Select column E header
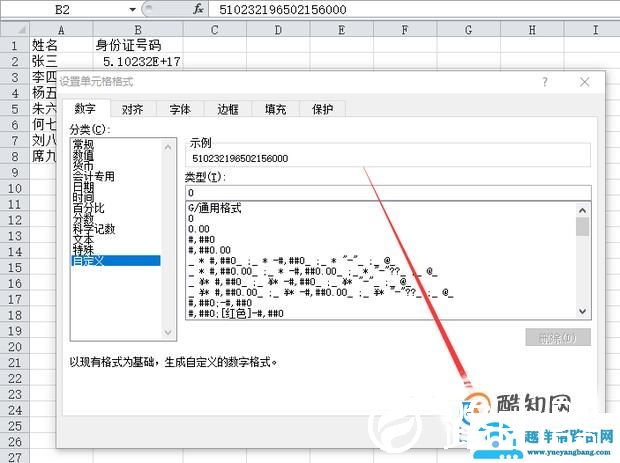Screen dimensions: 620x463 coord(342,30)
